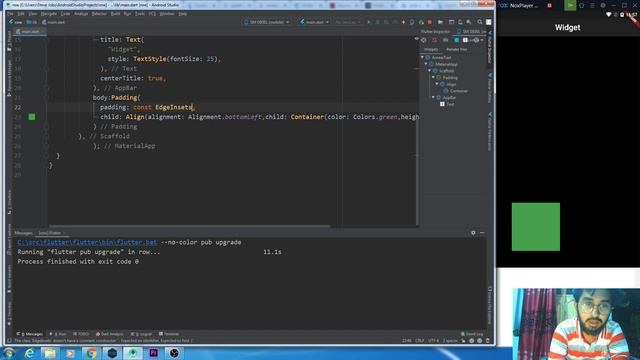Stop the running app with the red square

tap(430, 22)
